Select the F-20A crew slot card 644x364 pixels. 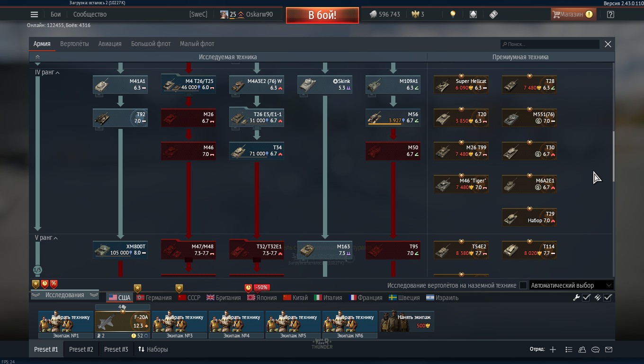pos(123,321)
